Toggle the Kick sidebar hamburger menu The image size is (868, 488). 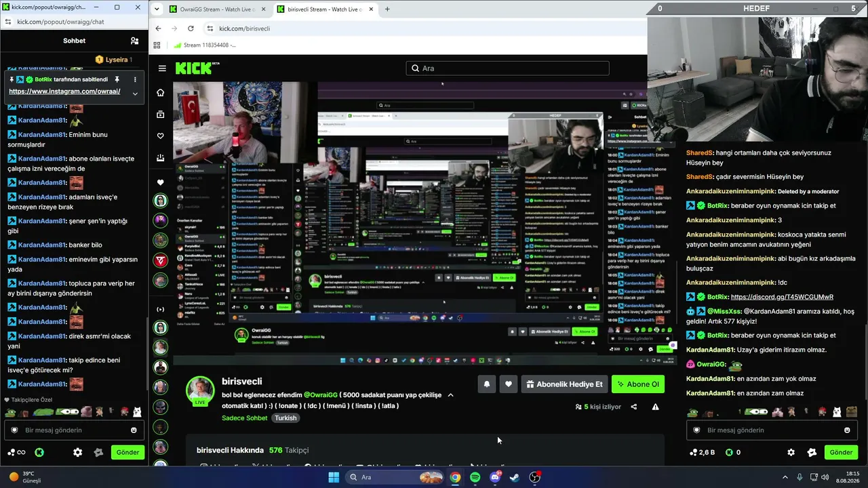tap(162, 68)
